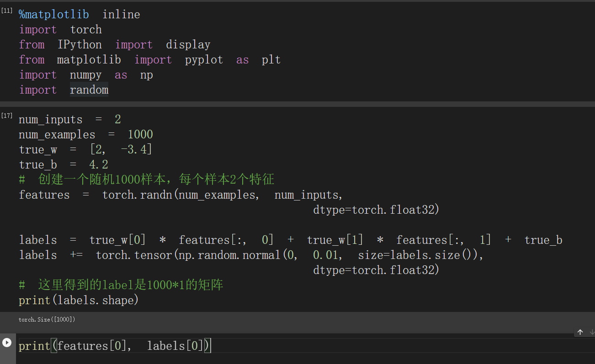Click the 'num_inputs = 2' line
The height and width of the screenshot is (364, 595).
click(x=70, y=120)
